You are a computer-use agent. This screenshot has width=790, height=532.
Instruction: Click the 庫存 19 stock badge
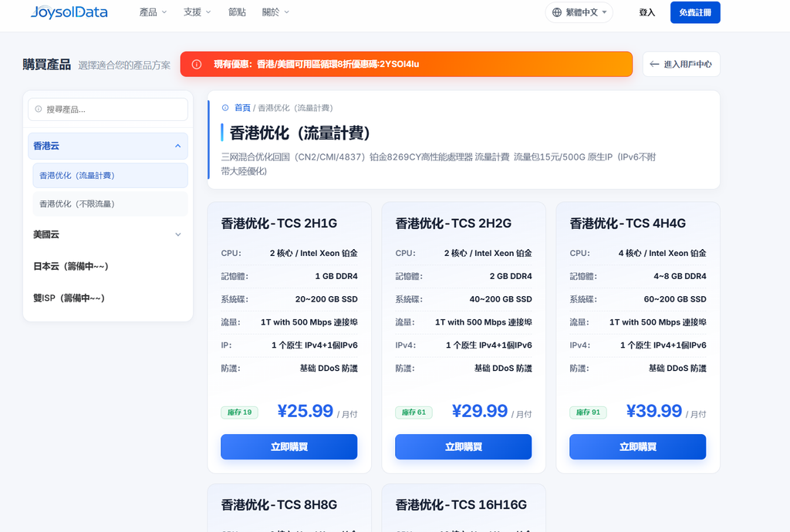tap(240, 412)
